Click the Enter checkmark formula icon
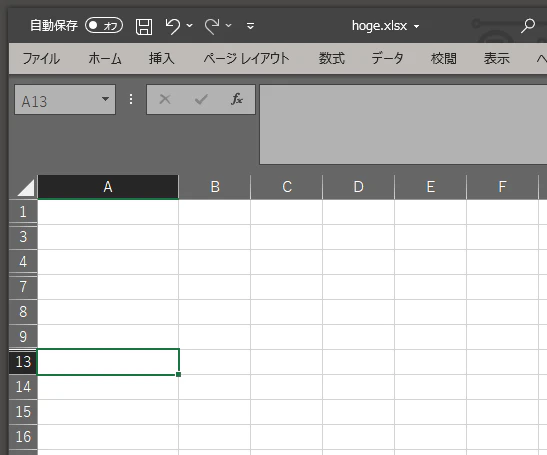The height and width of the screenshot is (455, 547). click(x=201, y=99)
